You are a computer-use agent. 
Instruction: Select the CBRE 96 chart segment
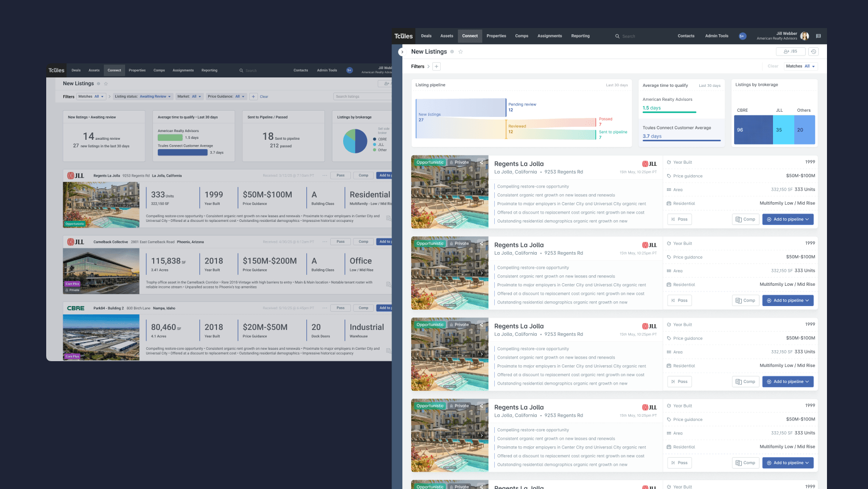(x=753, y=129)
